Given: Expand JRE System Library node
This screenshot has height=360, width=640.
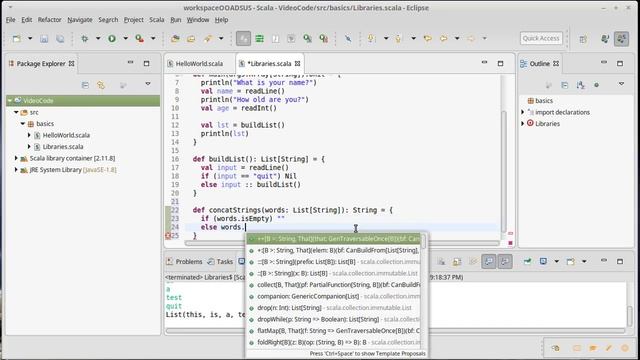Looking at the screenshot, I should (16, 169).
